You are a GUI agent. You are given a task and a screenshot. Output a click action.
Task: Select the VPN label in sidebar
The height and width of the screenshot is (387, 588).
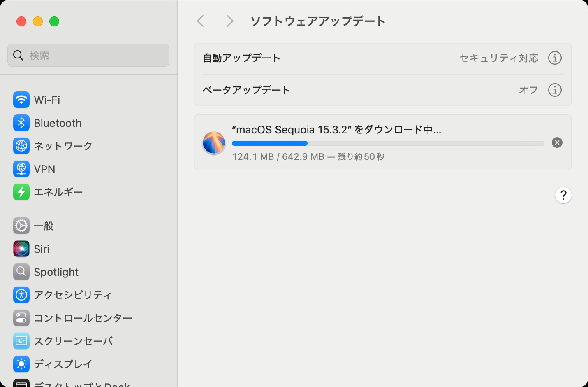tap(44, 169)
